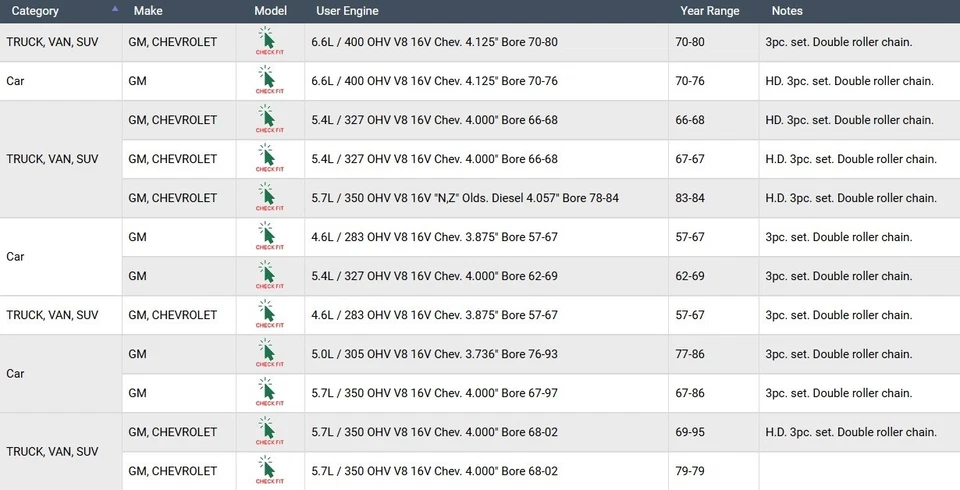Click Check Fit icon in the 79-79 year row
Image resolution: width=960 pixels, height=490 pixels.
tap(266, 471)
